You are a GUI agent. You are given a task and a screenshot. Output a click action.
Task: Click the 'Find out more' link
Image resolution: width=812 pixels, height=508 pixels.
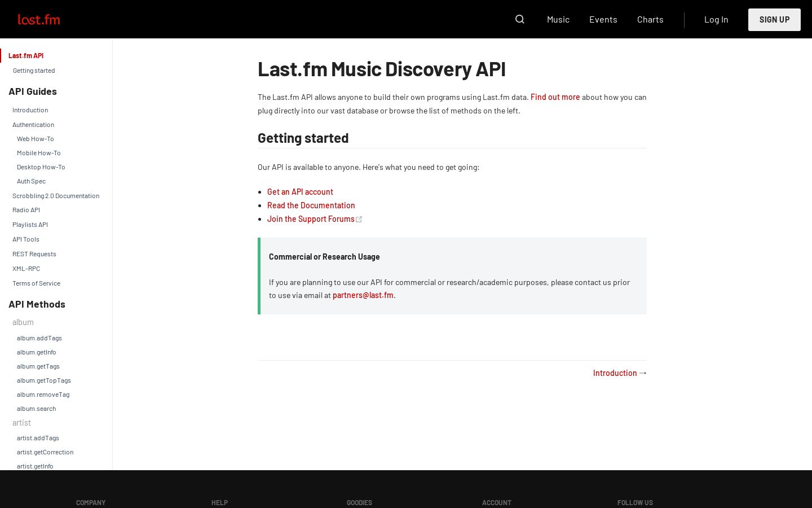click(x=555, y=97)
